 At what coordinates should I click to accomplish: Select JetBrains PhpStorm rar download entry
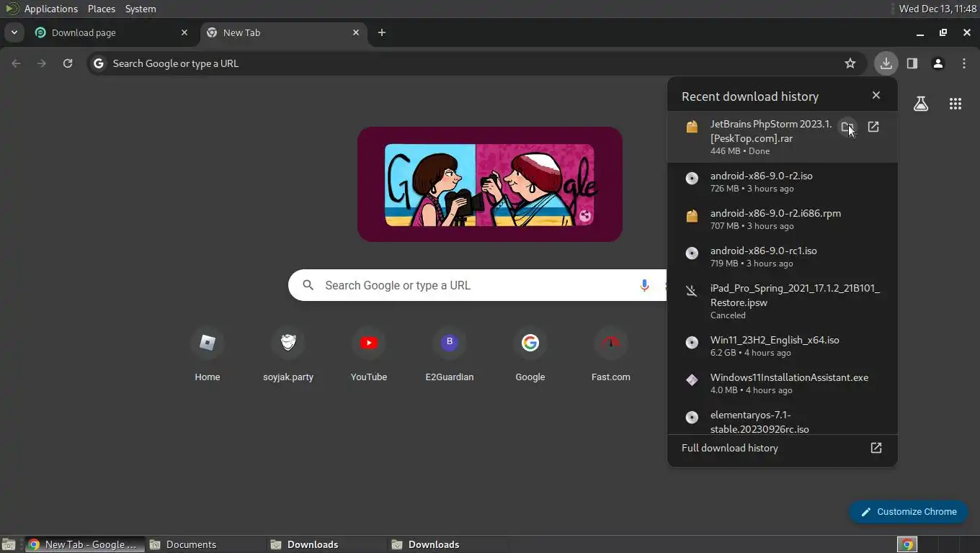(x=783, y=137)
